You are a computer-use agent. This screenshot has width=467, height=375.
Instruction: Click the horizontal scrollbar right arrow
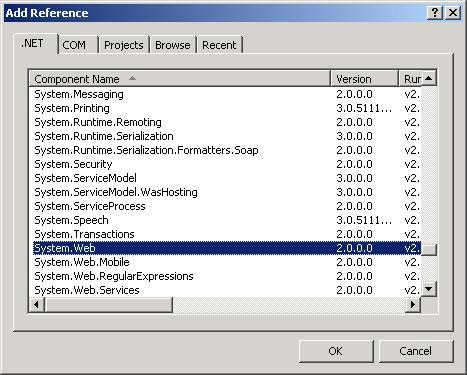[x=413, y=304]
